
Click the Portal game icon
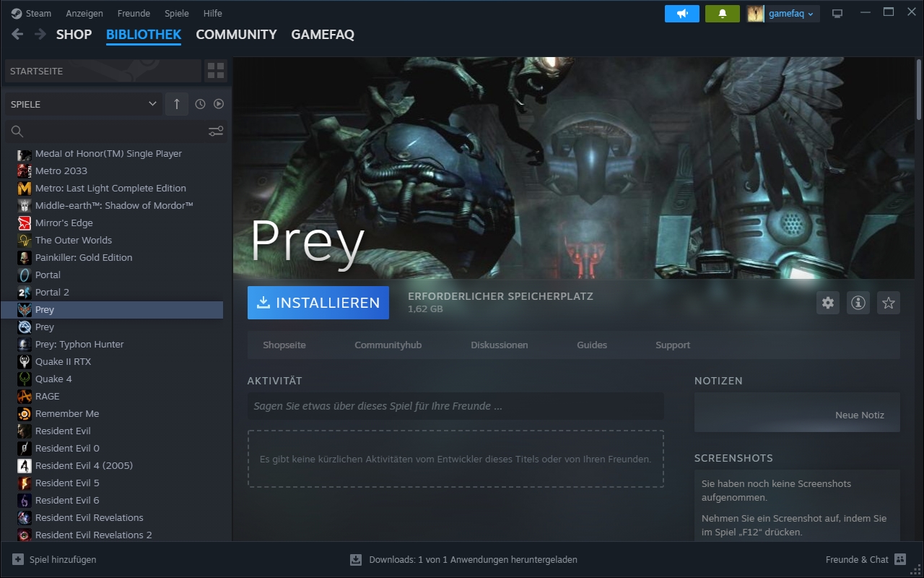pyautogui.click(x=25, y=275)
